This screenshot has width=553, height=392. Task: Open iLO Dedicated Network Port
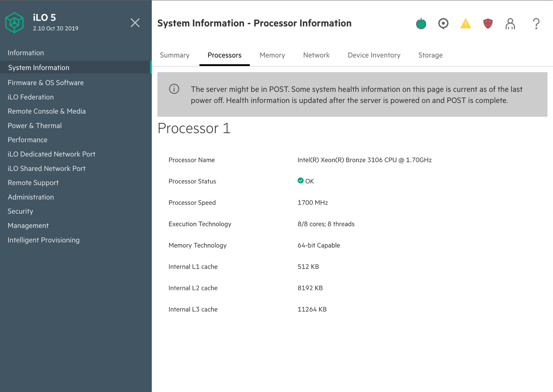[51, 154]
